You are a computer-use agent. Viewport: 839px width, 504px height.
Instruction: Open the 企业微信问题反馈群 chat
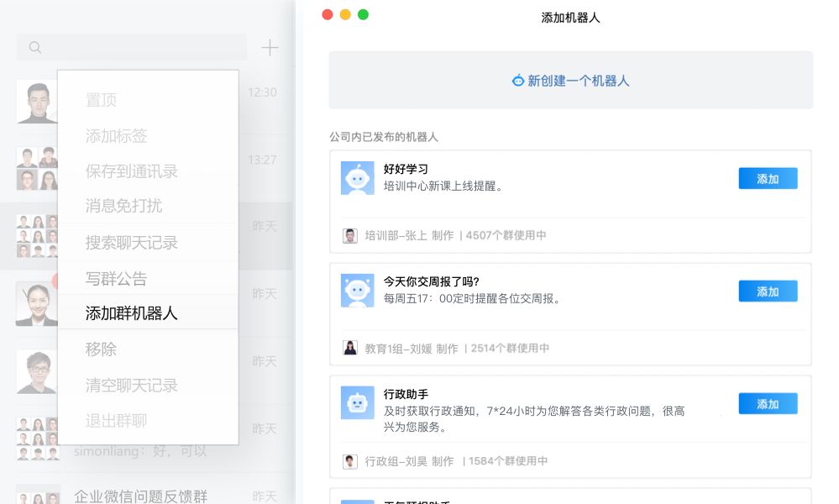coord(140,496)
